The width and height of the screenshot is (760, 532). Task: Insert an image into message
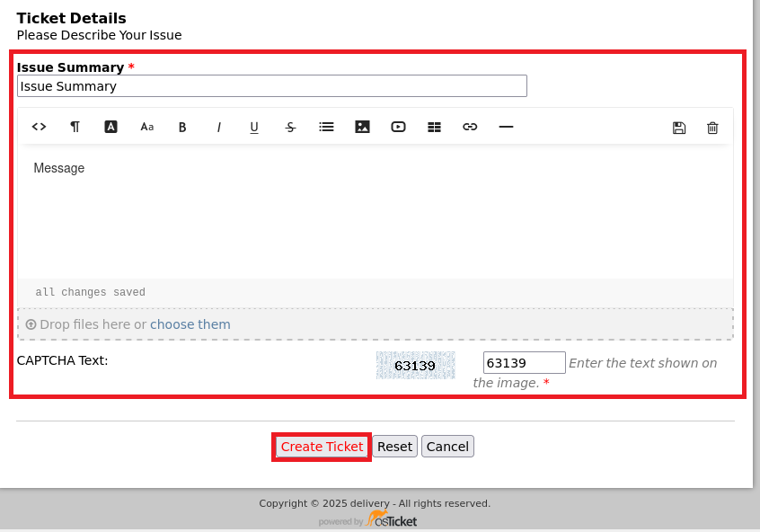(x=362, y=127)
